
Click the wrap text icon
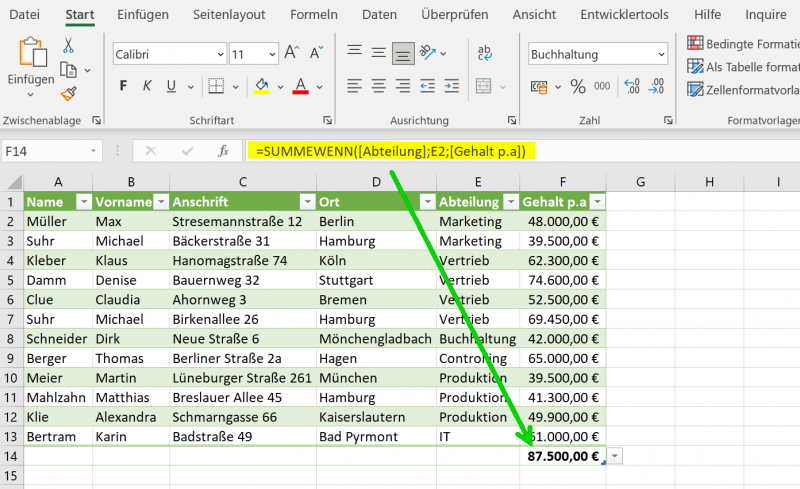[484, 53]
